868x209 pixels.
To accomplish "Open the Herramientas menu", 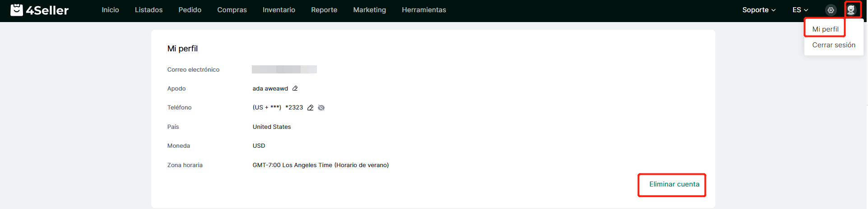I will pos(424,10).
